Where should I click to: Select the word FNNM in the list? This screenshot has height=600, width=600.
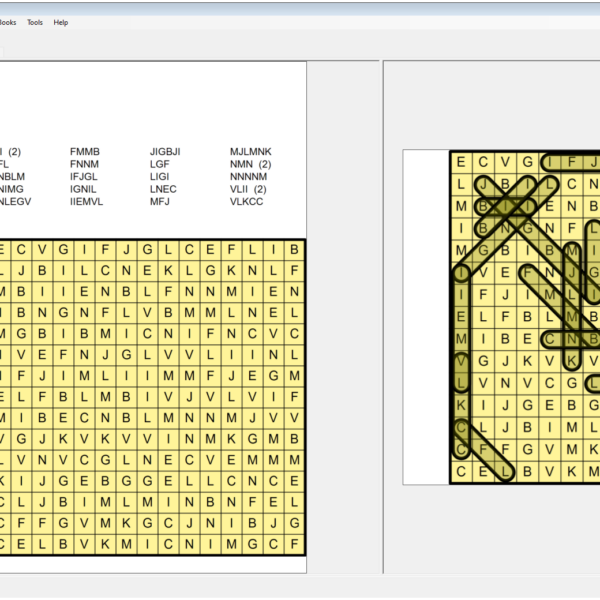(x=85, y=164)
